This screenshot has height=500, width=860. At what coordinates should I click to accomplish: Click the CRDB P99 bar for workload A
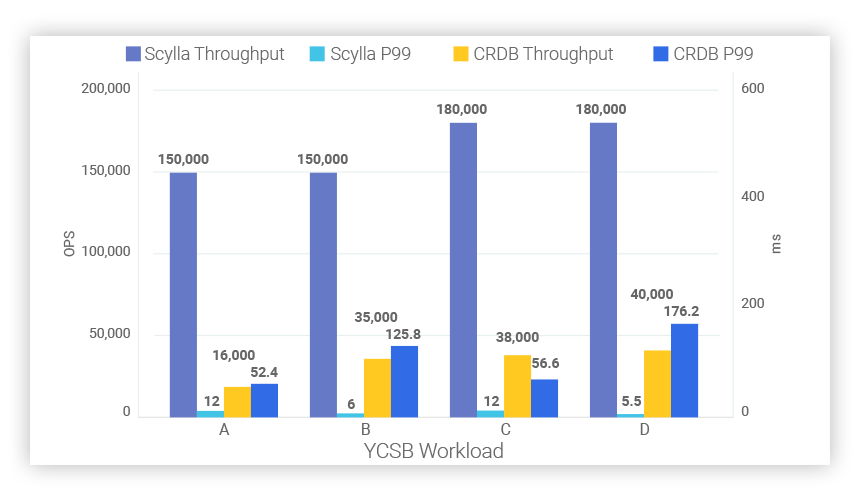tap(264, 400)
